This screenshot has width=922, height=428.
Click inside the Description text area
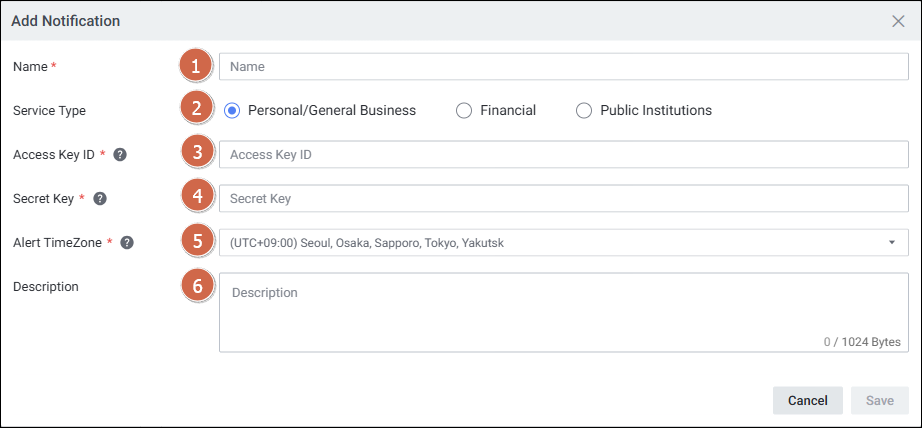pos(563,312)
